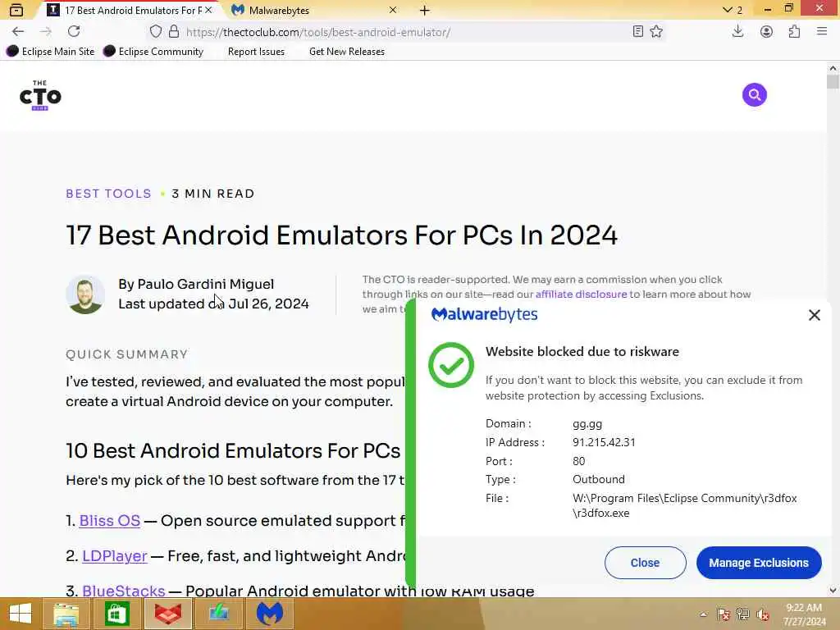840x630 pixels.
Task: Open the recent browsing icon left of the tabs
Action: pos(16,10)
